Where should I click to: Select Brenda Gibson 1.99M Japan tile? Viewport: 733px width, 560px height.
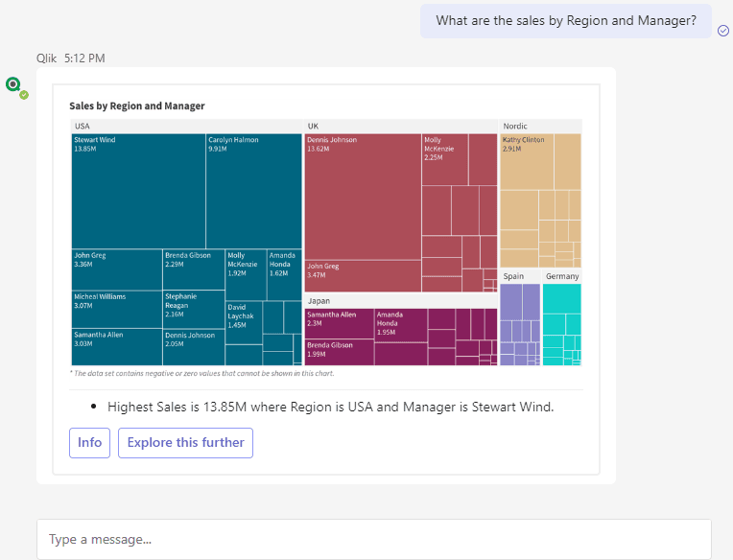coord(340,353)
